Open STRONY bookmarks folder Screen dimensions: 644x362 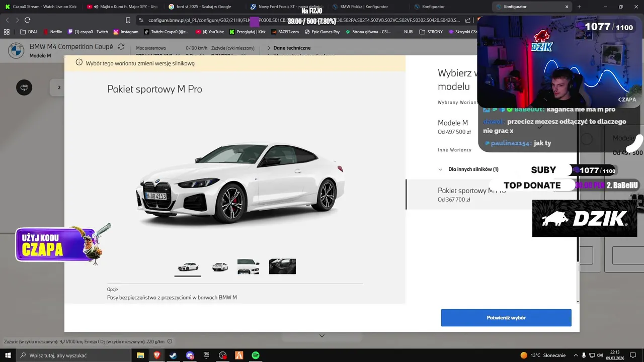tap(431, 32)
